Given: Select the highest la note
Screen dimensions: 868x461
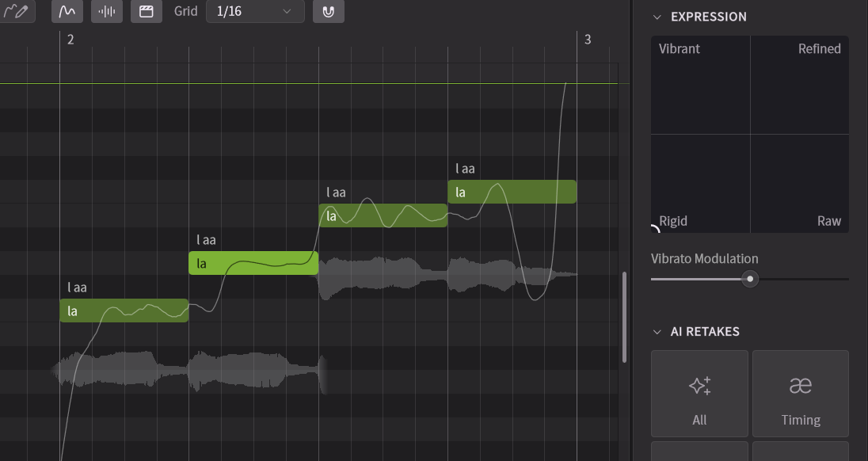Looking at the screenshot, I should click(512, 192).
